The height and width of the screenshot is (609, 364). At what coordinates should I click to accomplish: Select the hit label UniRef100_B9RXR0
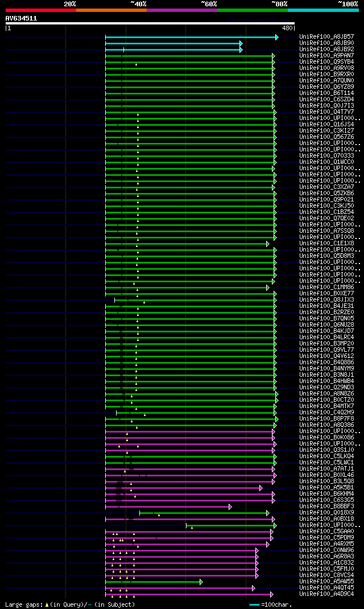coord(326,74)
